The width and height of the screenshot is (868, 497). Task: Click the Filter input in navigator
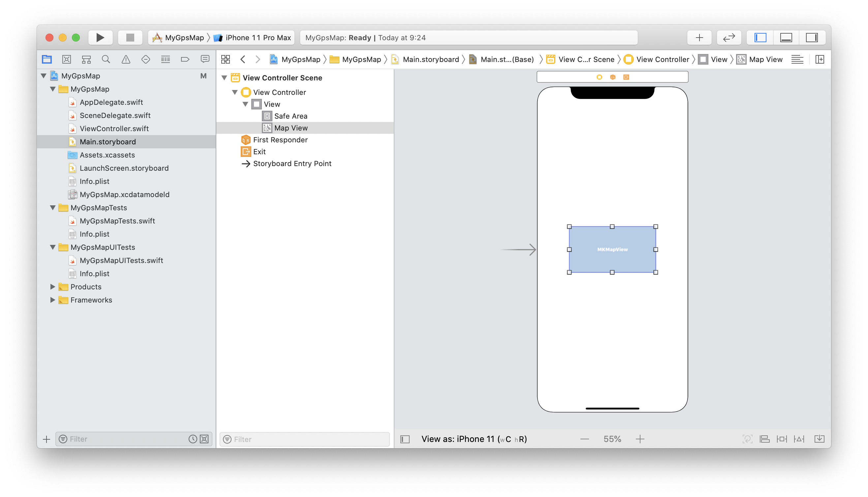point(125,439)
